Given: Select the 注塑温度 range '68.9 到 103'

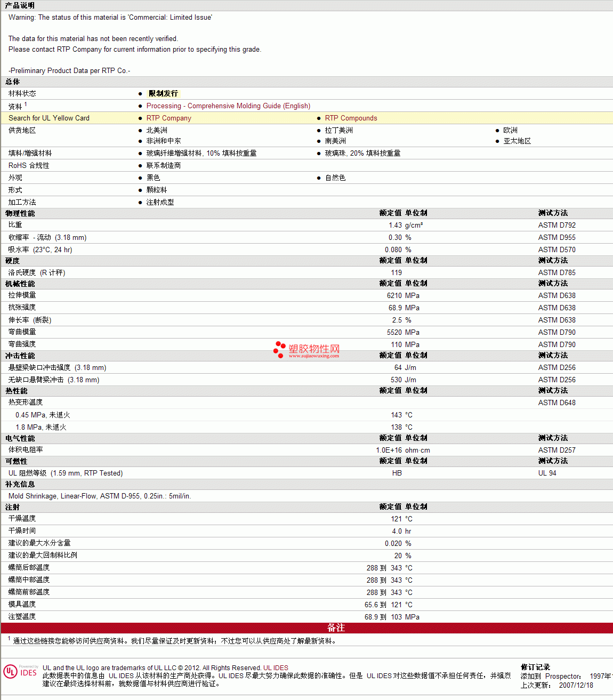Looking at the screenshot, I should pos(383,617).
